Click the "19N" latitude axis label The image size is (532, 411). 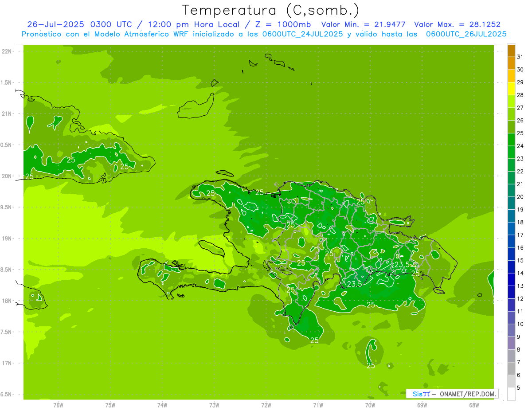click(7, 239)
